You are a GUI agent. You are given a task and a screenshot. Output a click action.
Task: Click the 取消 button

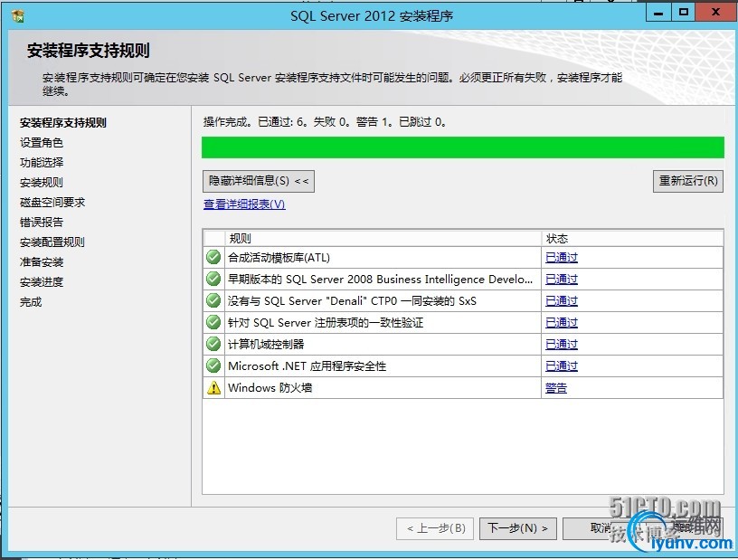click(601, 528)
